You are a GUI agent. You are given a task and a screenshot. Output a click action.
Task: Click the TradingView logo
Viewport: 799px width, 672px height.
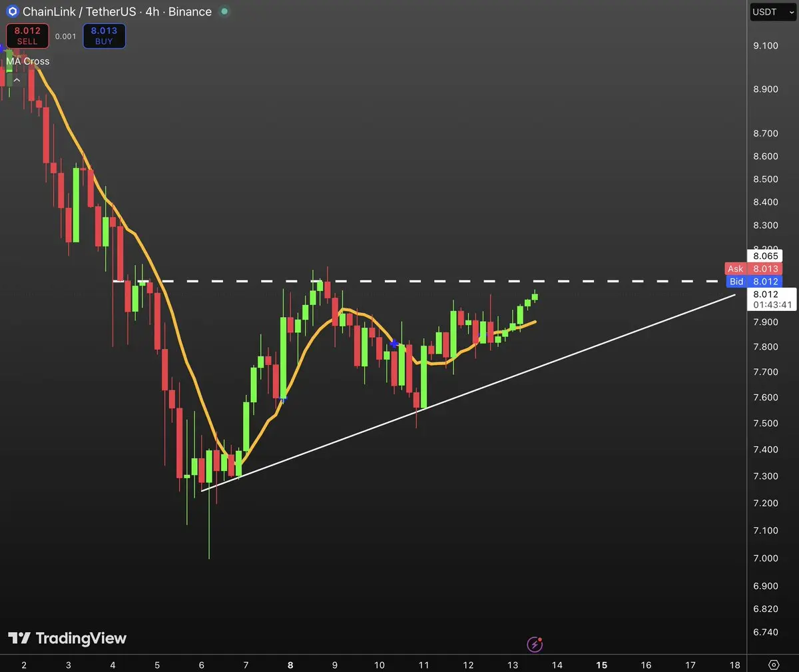click(67, 638)
